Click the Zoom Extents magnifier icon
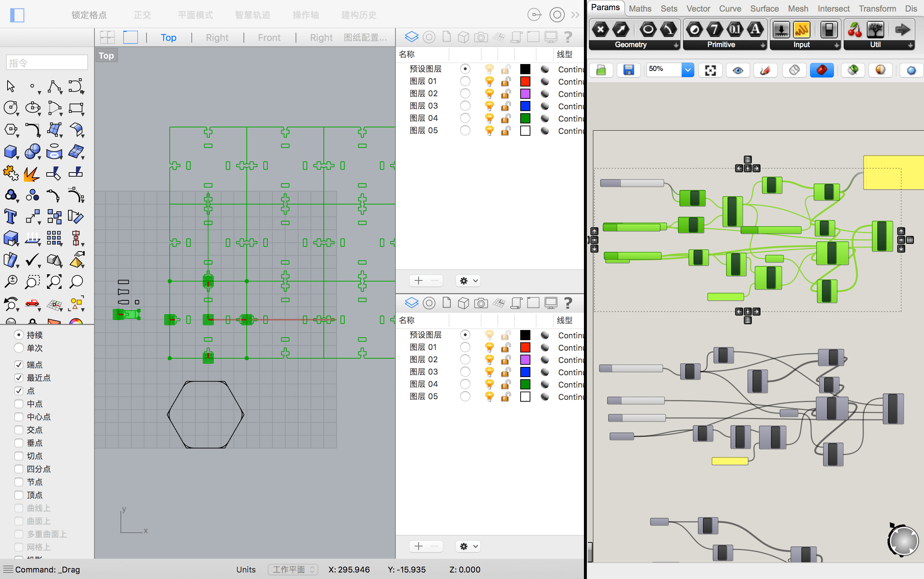 point(54,282)
